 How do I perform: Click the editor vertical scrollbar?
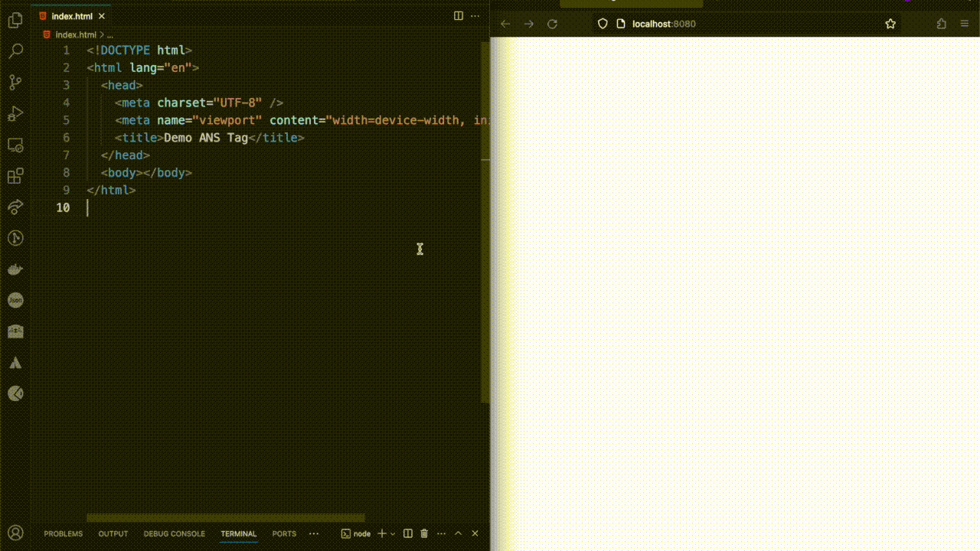click(x=485, y=222)
